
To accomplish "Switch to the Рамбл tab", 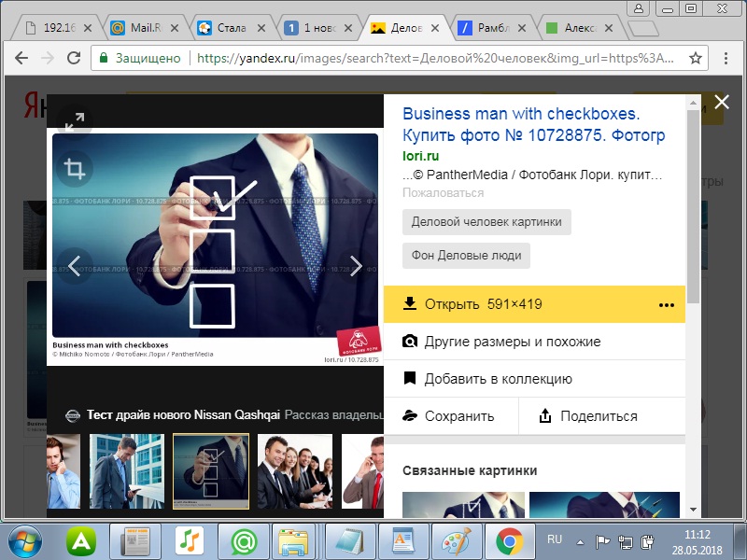I will coord(489,28).
